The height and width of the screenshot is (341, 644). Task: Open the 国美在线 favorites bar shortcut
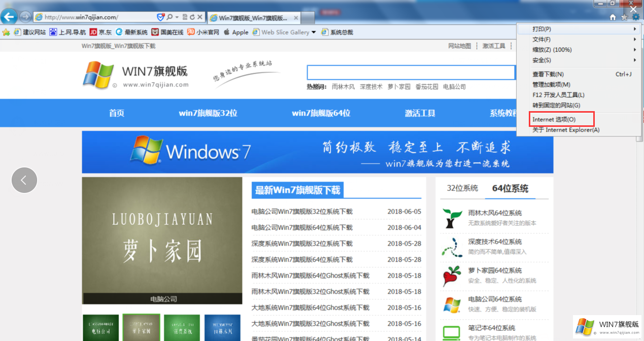pyautogui.click(x=167, y=32)
